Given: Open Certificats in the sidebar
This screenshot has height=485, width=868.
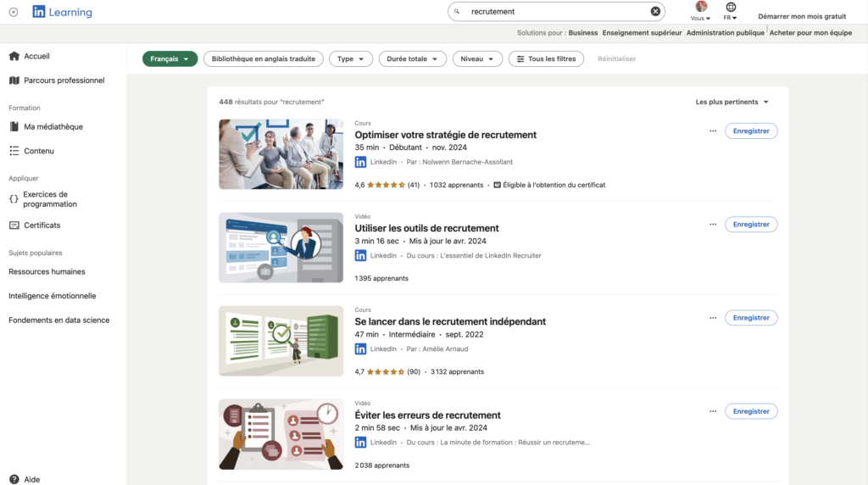Looking at the screenshot, I should click(42, 226).
